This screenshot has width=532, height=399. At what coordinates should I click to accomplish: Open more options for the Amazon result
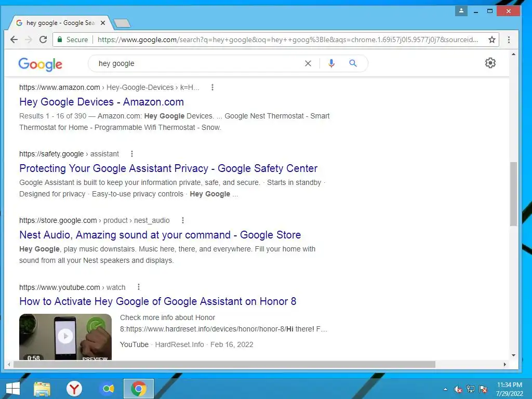pyautogui.click(x=212, y=87)
